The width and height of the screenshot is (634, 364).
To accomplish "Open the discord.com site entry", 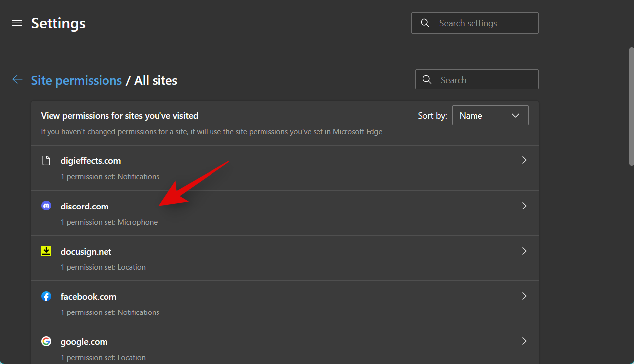I will 85,207.
